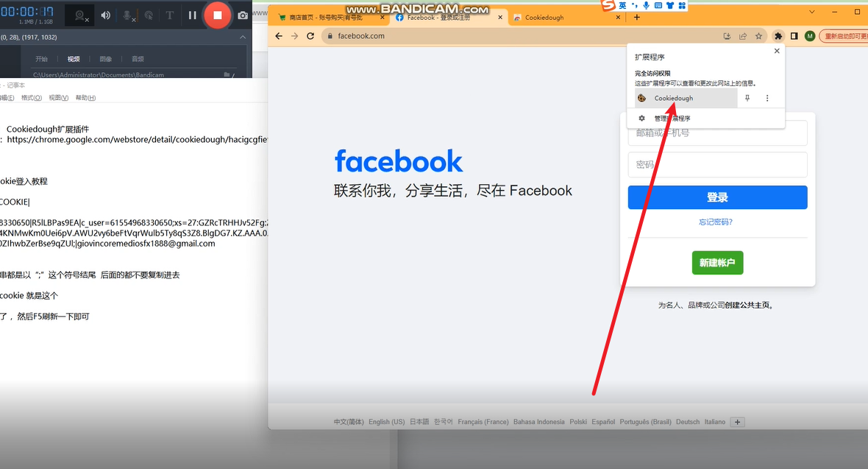Open the 创建公共主页 link
The height and width of the screenshot is (469, 868).
click(x=747, y=306)
